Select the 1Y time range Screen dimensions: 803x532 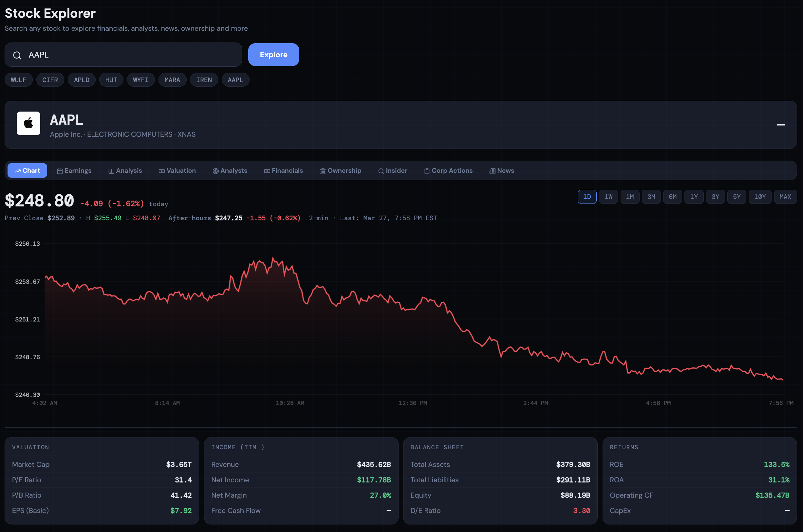[694, 197]
